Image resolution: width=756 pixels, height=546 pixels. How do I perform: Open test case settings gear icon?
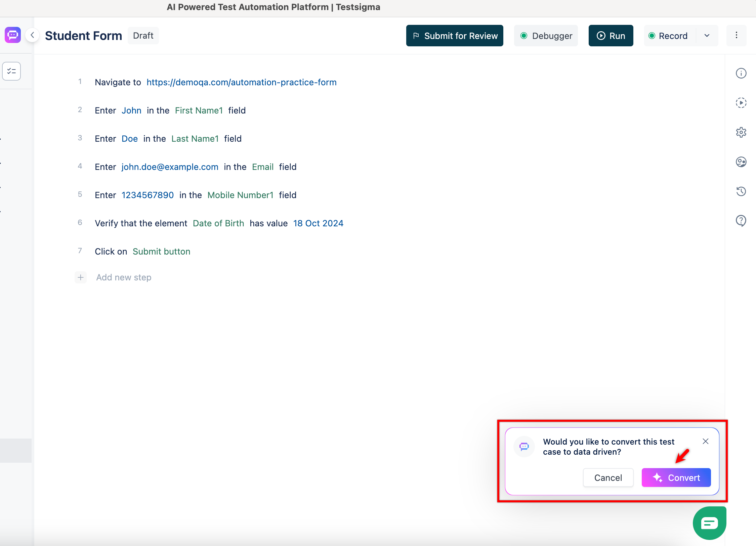coord(741,132)
